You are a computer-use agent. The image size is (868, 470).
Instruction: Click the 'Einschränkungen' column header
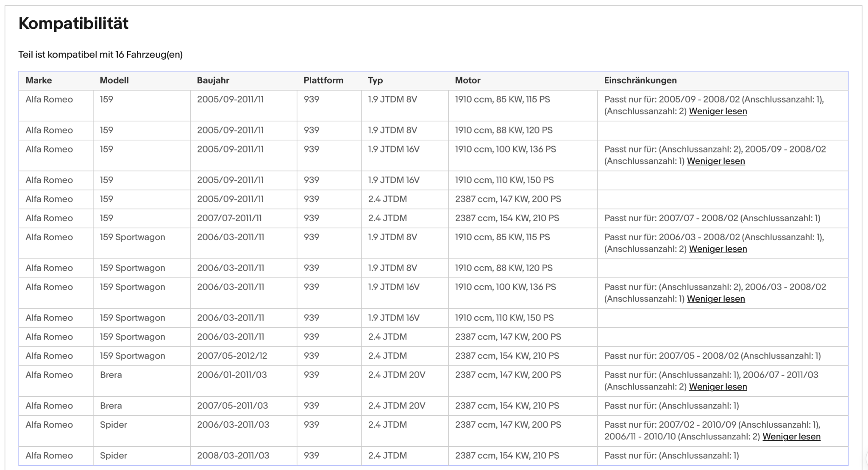coord(640,80)
